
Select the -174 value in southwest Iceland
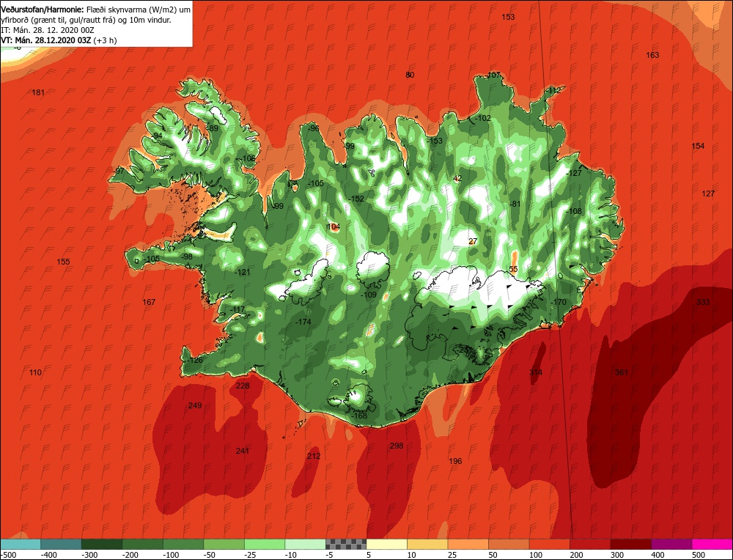pos(303,322)
